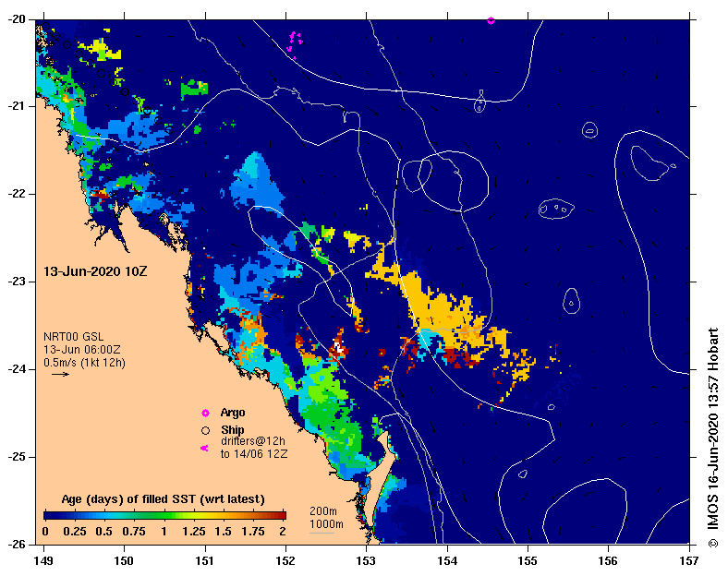The height and width of the screenshot is (576, 728).
Task: Click the colorbar tick label 1.25
Action: (x=193, y=531)
